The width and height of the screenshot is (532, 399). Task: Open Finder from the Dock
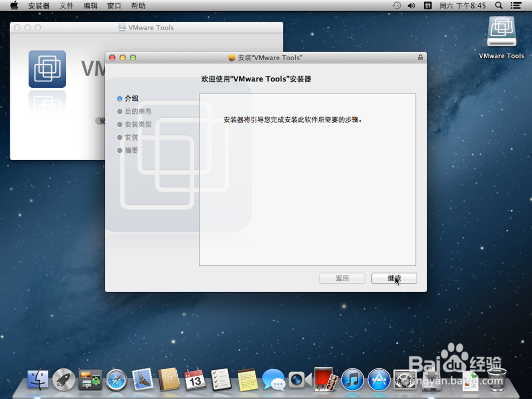38,379
